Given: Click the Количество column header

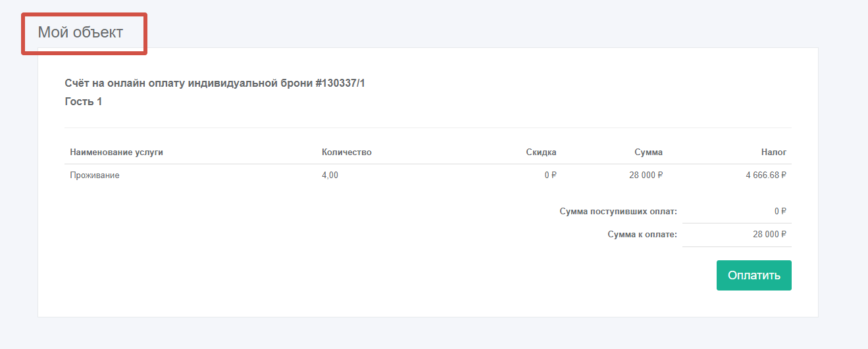Looking at the screenshot, I should [x=347, y=152].
